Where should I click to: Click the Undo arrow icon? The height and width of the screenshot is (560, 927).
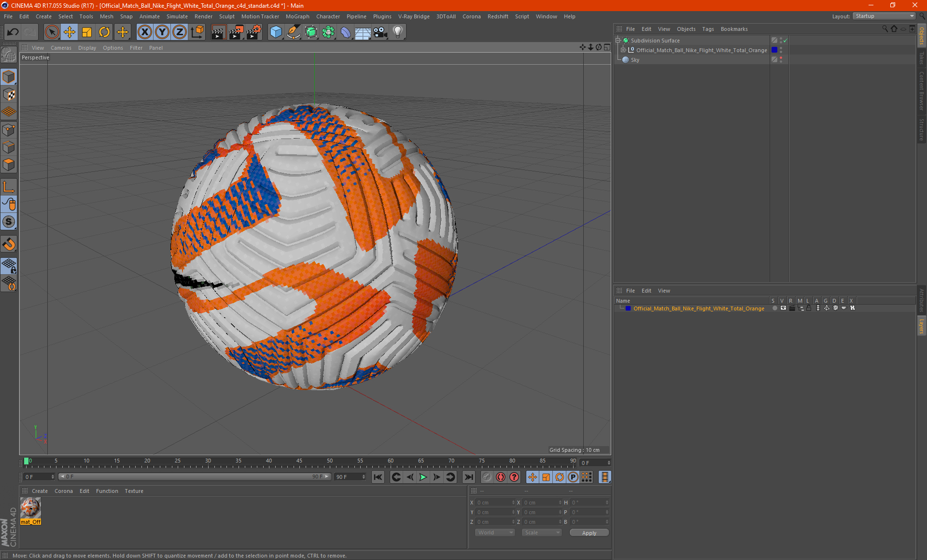coord(13,32)
